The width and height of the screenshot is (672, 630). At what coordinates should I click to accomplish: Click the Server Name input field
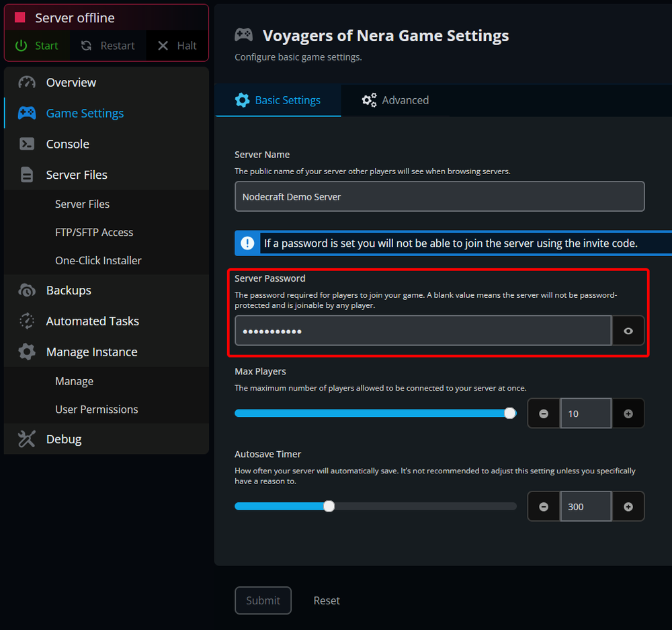pos(439,196)
